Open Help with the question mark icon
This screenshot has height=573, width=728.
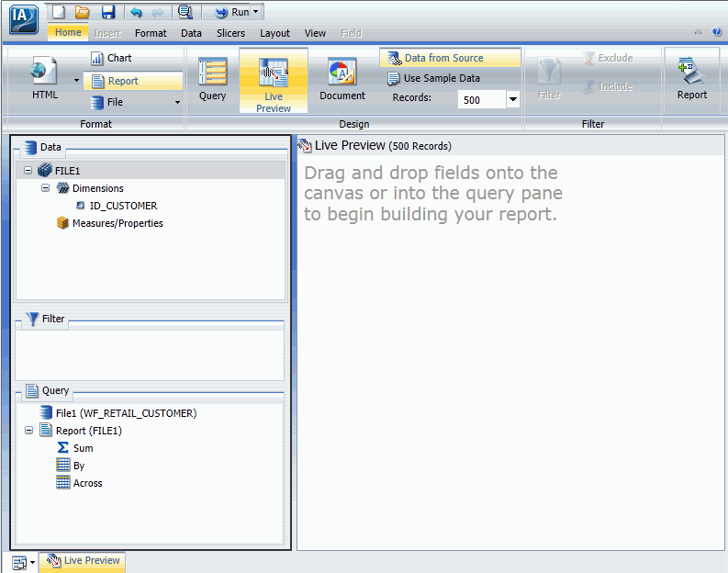[717, 31]
